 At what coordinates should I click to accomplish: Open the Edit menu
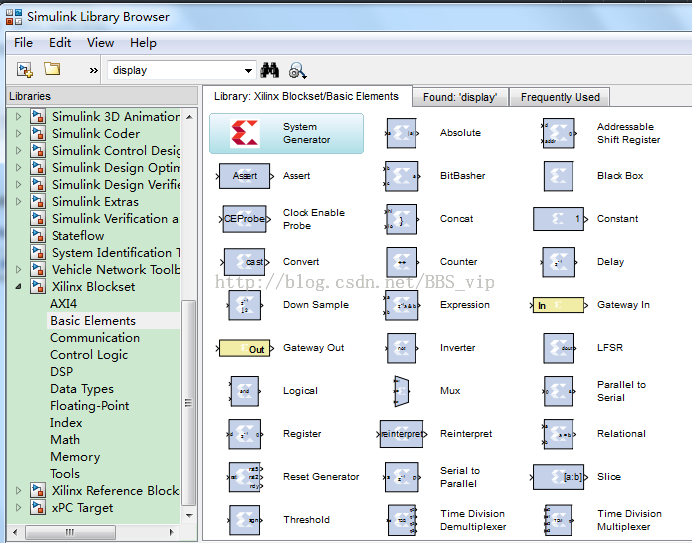[60, 43]
